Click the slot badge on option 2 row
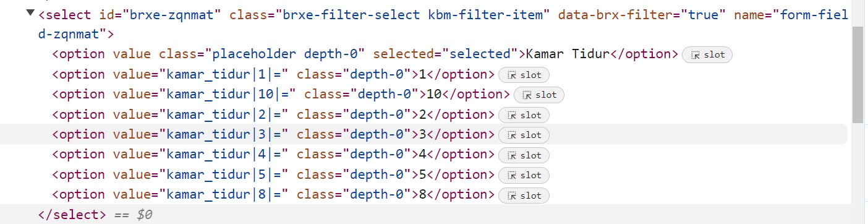This screenshot has width=868, height=224. (x=524, y=115)
